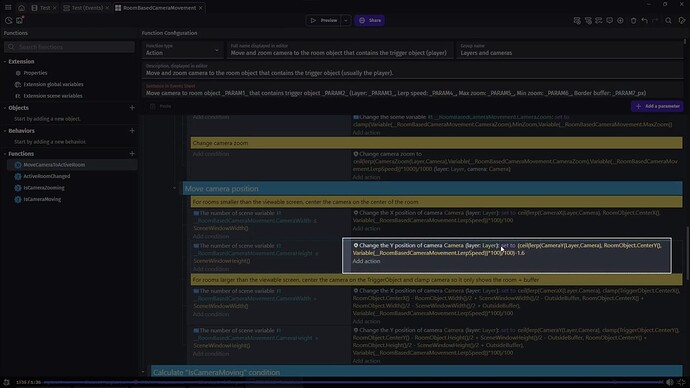Add a new object with plus icon
The width and height of the screenshot is (690, 388).
[x=132, y=107]
